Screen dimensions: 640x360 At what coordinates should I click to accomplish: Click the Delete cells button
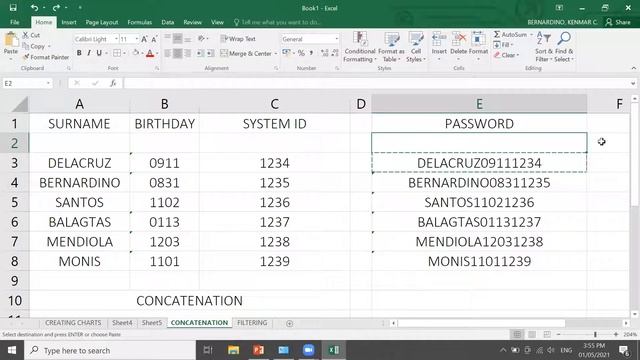[x=458, y=46]
